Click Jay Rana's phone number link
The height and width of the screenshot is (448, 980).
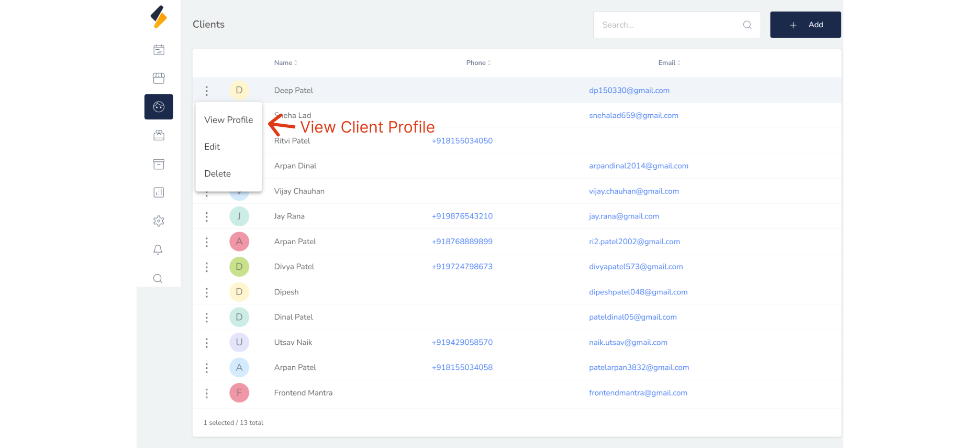click(462, 216)
